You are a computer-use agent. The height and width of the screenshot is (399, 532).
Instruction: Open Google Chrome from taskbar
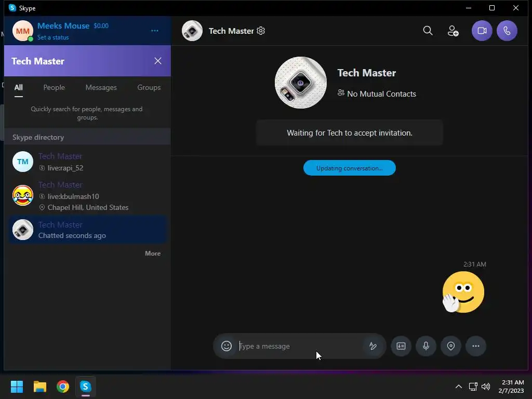pos(63,387)
